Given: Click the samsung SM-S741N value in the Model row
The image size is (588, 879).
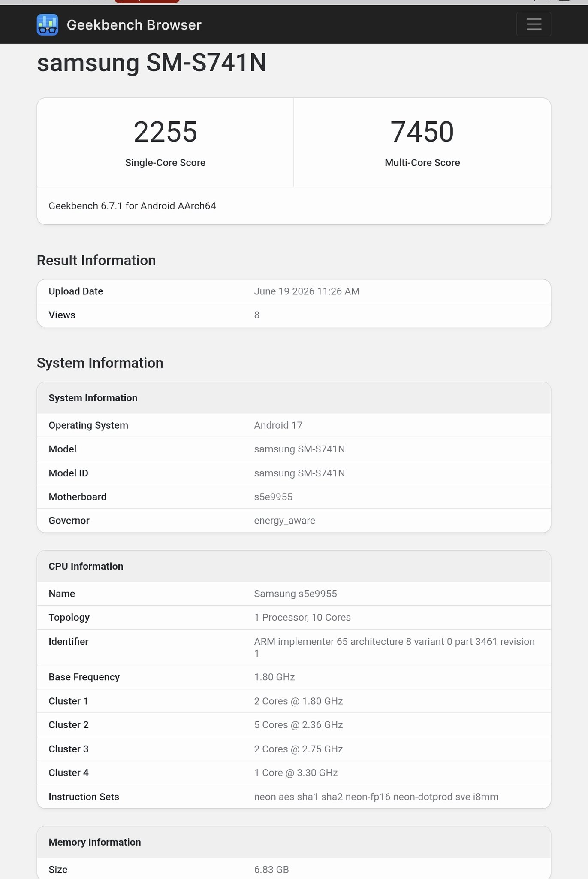Looking at the screenshot, I should click(x=299, y=449).
